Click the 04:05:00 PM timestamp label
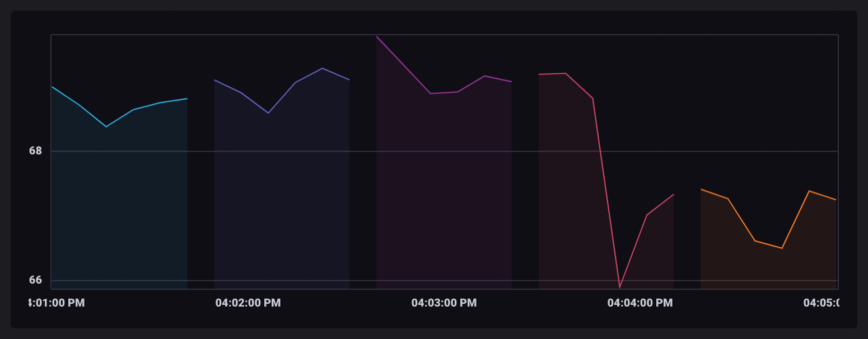This screenshot has height=339, width=868. pos(822,303)
